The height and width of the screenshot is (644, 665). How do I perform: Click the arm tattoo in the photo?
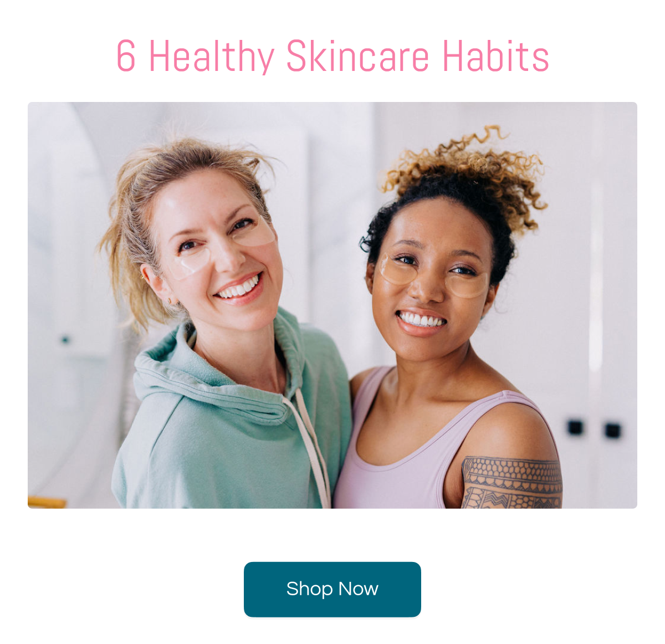[512, 482]
